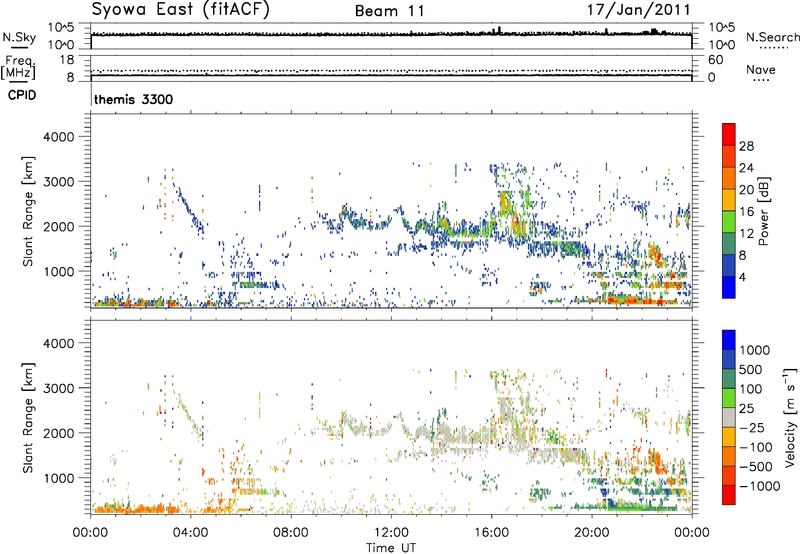Viewport: 800px width, 554px height.
Task: Click the dotted line sample under N.Search
Action: pos(773,48)
